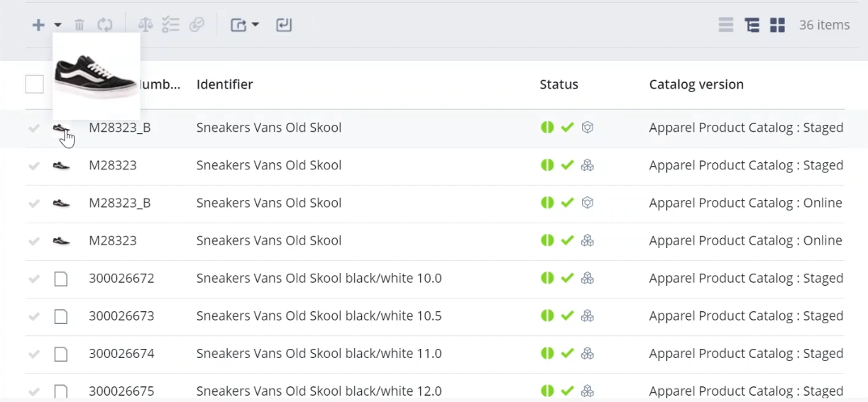Click the return-arrow square icon in toolbar
The image size is (868, 402).
[284, 25]
